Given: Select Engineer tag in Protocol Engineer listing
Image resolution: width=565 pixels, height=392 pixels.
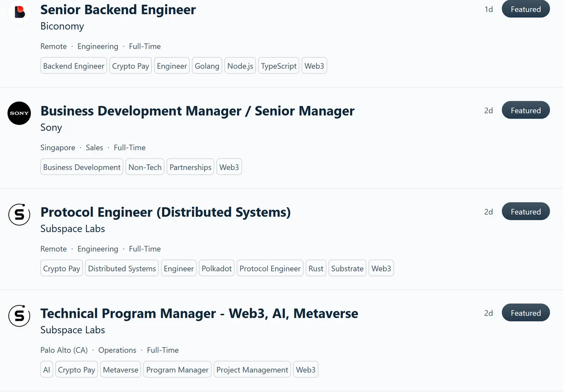Looking at the screenshot, I should [x=179, y=268].
